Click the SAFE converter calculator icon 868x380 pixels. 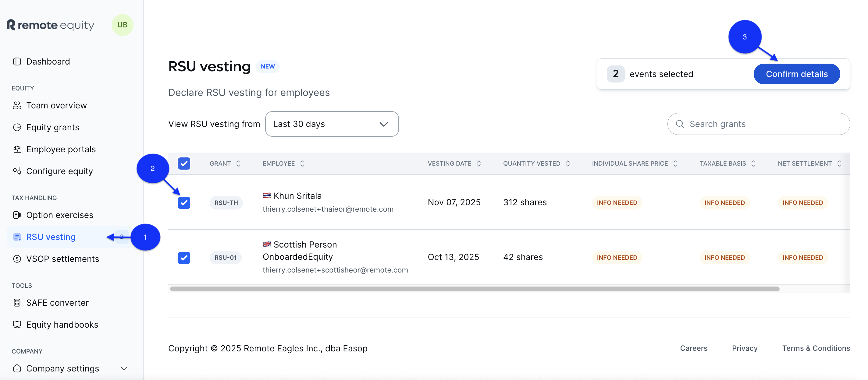coord(17,303)
